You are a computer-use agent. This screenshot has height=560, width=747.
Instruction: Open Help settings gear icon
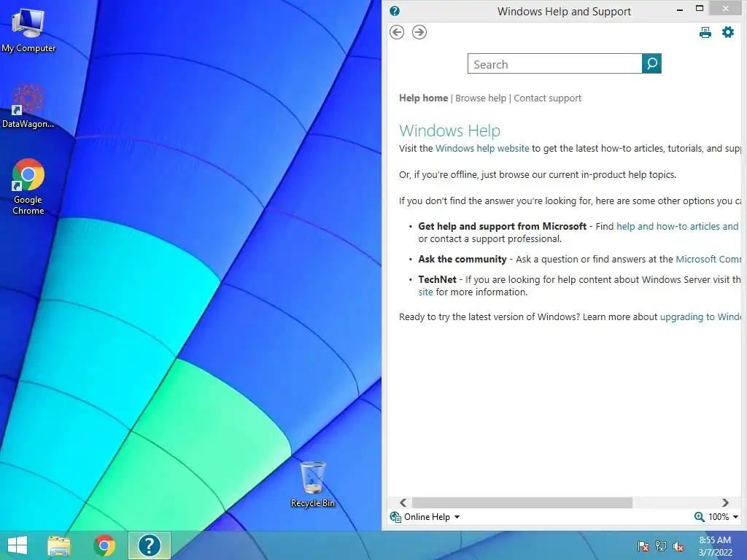tap(728, 32)
